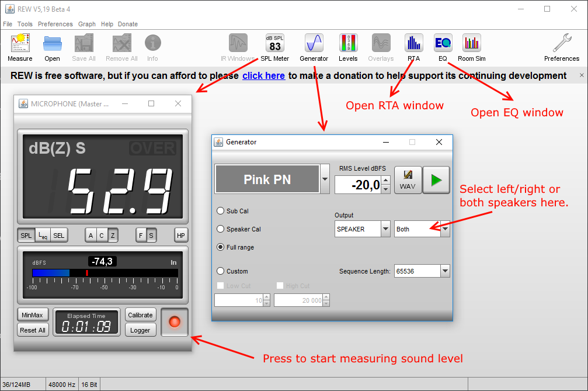This screenshot has width=588, height=391.
Task: Click the Measure toolbar icon
Action: [20, 44]
